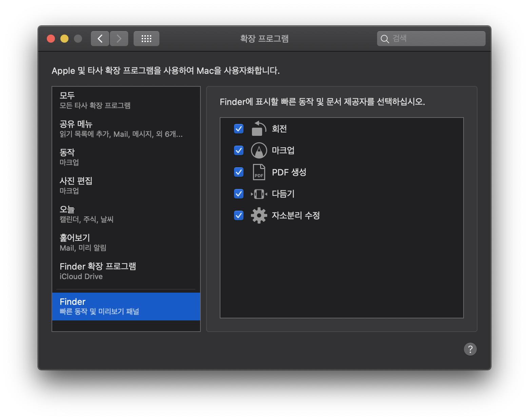
Task: Click the 다듬기 trim icon
Action: click(259, 194)
